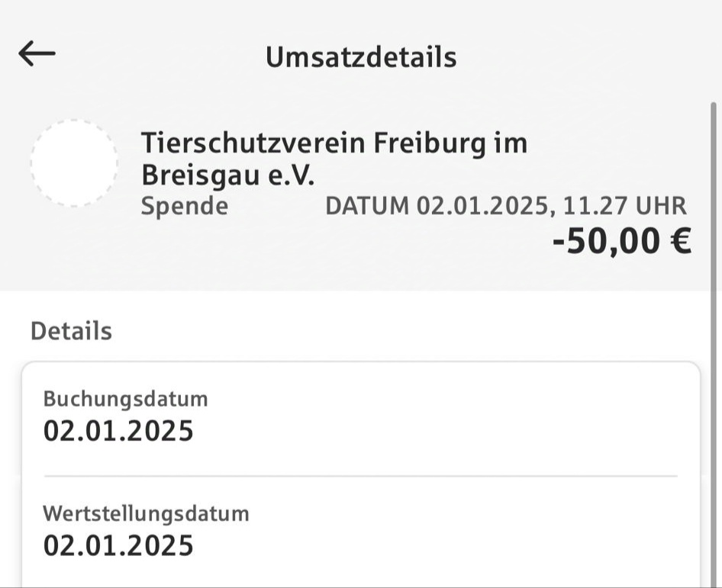The width and height of the screenshot is (722, 588).
Task: Select the Tierschutzverein Freiburg im recipient line
Action: click(334, 143)
